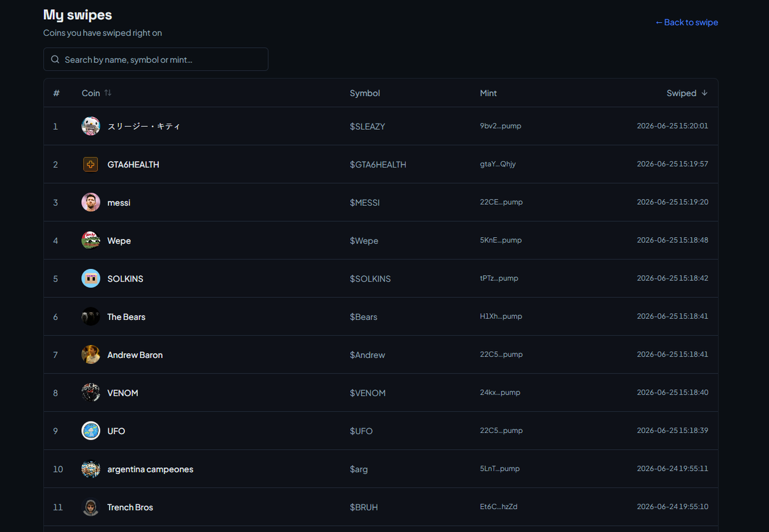Click timestamp 2026-06-24 19:55:11

672,468
